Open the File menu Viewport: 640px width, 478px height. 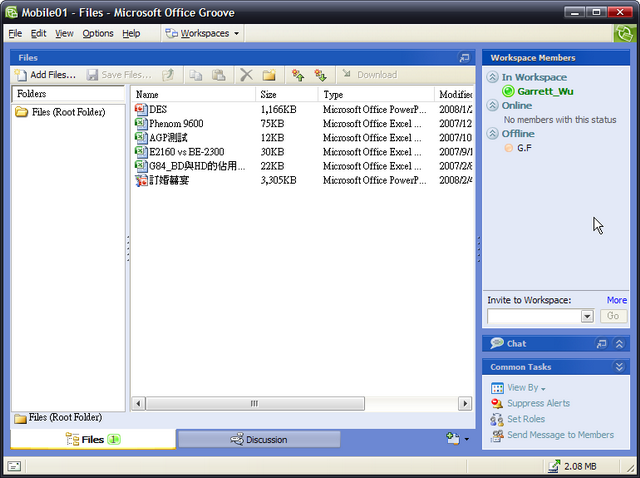tap(15, 33)
